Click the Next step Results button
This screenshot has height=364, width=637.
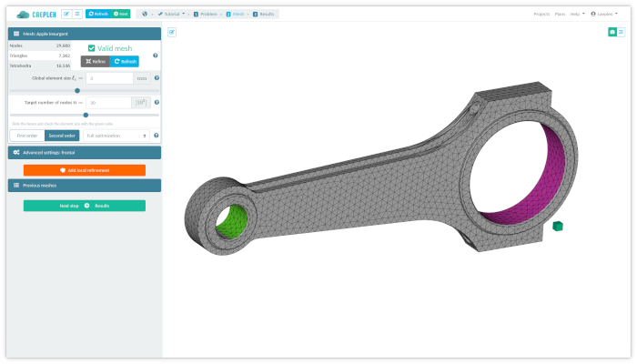coord(84,206)
